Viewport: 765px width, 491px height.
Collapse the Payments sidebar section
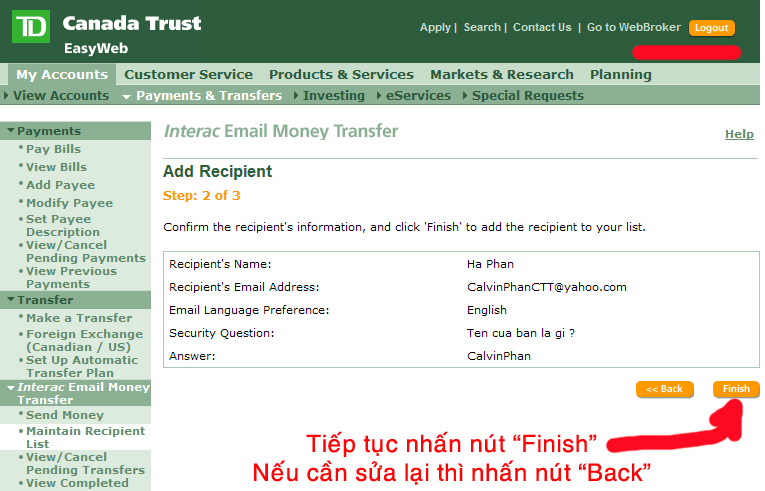[x=48, y=131]
